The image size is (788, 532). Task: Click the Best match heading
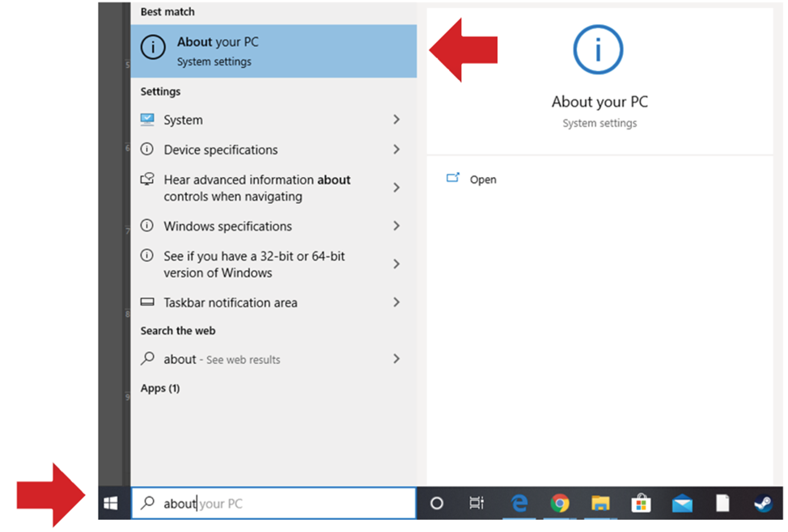coord(167,11)
